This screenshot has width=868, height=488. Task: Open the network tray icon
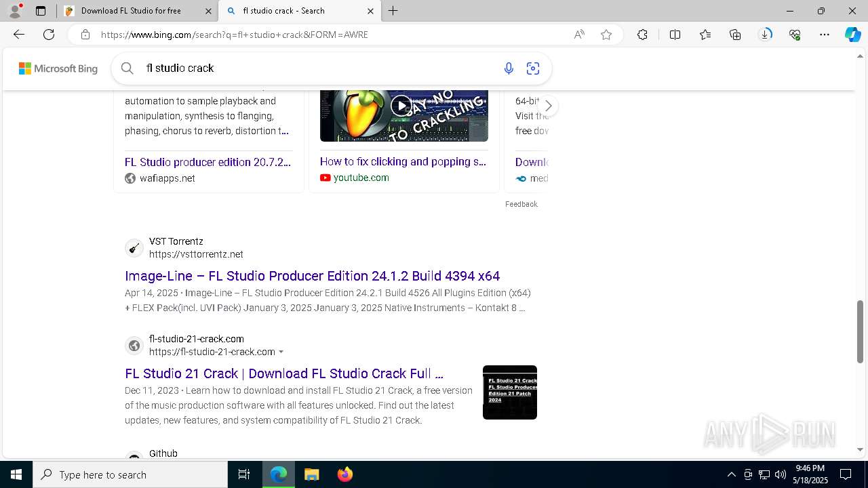click(764, 474)
